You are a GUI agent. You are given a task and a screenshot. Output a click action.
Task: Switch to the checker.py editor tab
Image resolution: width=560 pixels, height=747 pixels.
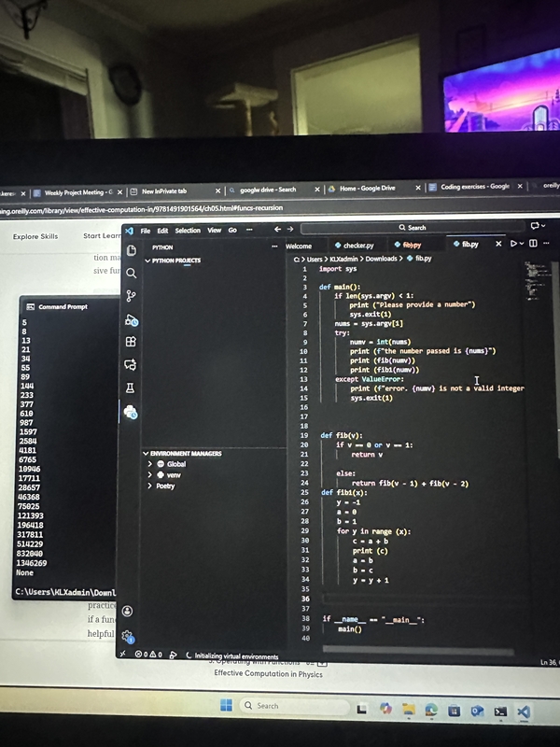353,245
